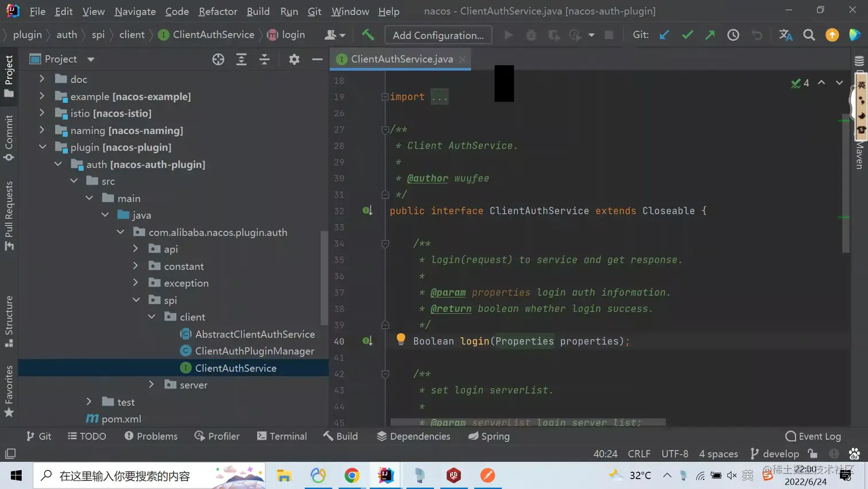Toggle read-only lock icon in status bar

812,453
